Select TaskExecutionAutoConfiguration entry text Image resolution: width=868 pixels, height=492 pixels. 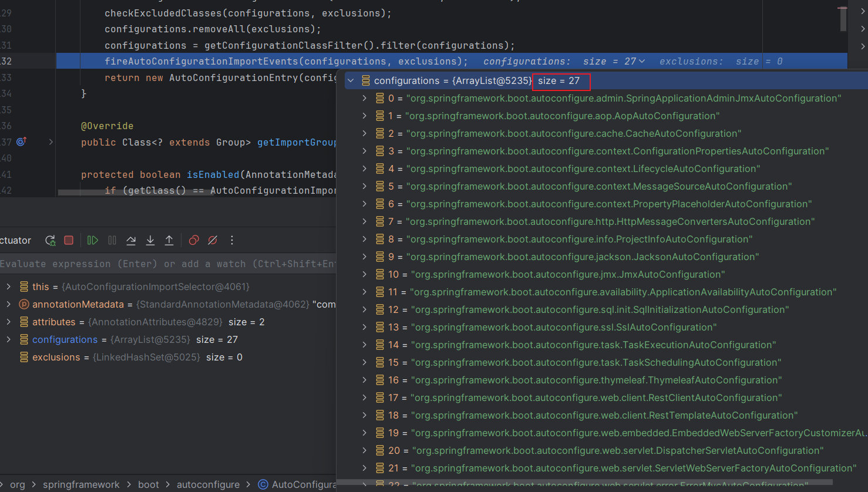(x=593, y=345)
